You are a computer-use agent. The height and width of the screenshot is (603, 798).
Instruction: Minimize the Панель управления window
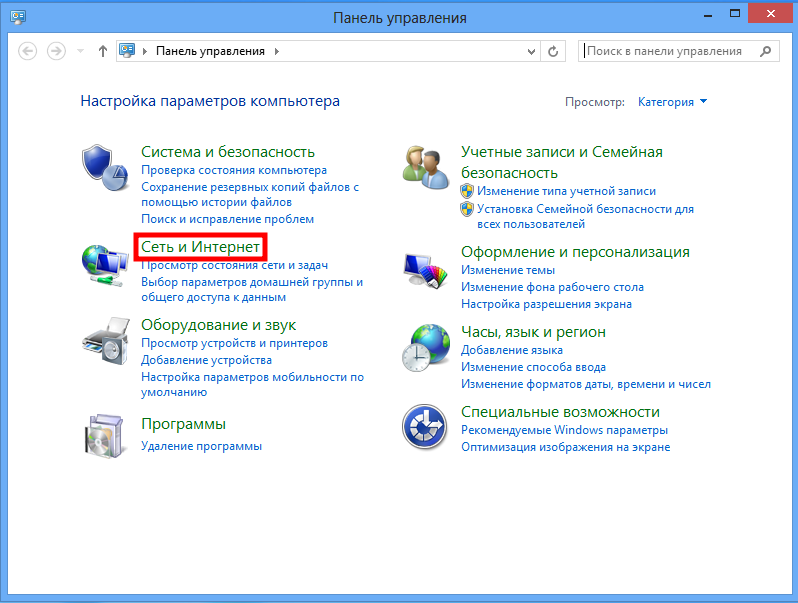[x=707, y=15]
